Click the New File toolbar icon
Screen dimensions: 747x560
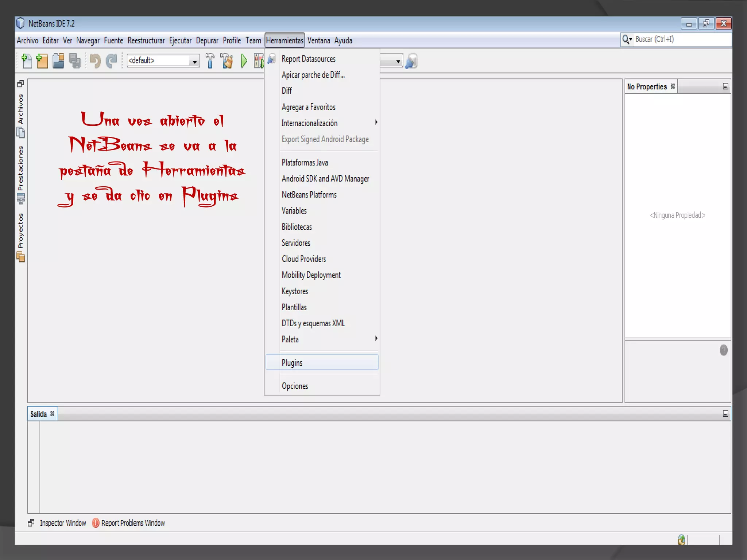(27, 61)
